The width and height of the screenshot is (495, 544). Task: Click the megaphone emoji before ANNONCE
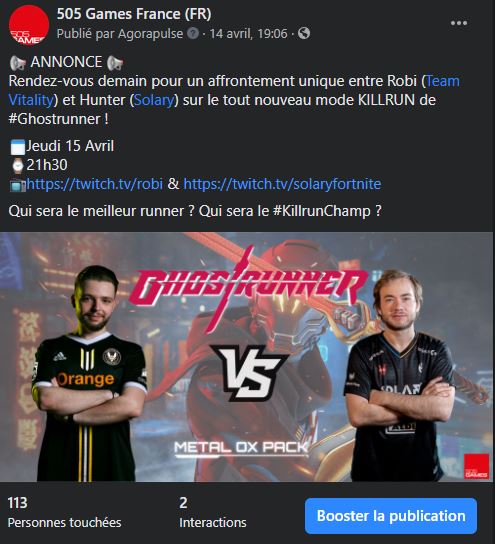(18, 63)
